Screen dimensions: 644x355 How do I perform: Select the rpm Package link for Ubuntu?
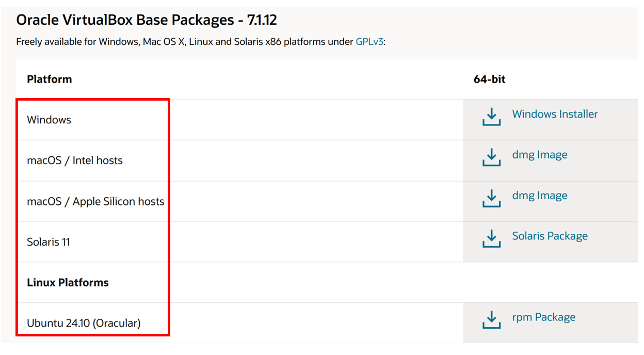(543, 317)
